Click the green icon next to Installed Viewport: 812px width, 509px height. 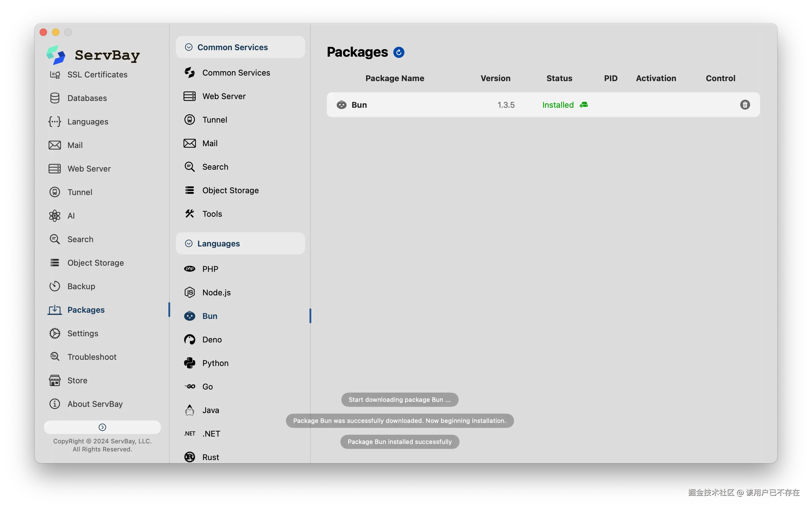(584, 105)
